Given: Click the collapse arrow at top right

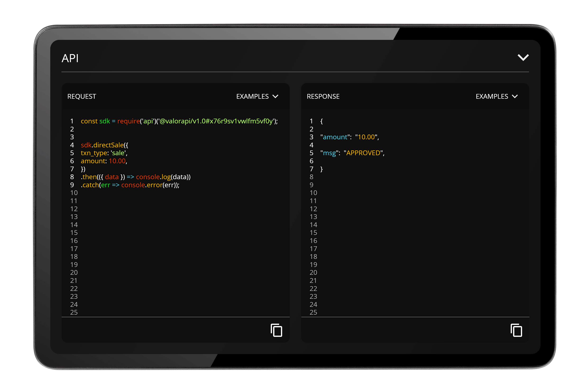Looking at the screenshot, I should point(523,57).
